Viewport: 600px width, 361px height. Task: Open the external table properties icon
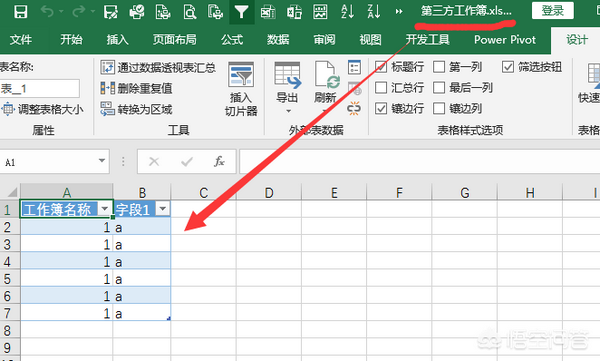354,67
